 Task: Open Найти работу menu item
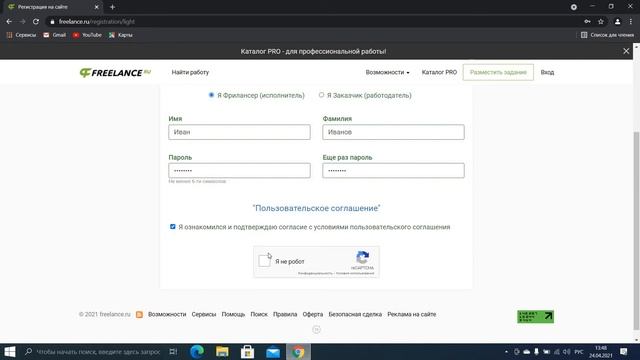[x=190, y=72]
